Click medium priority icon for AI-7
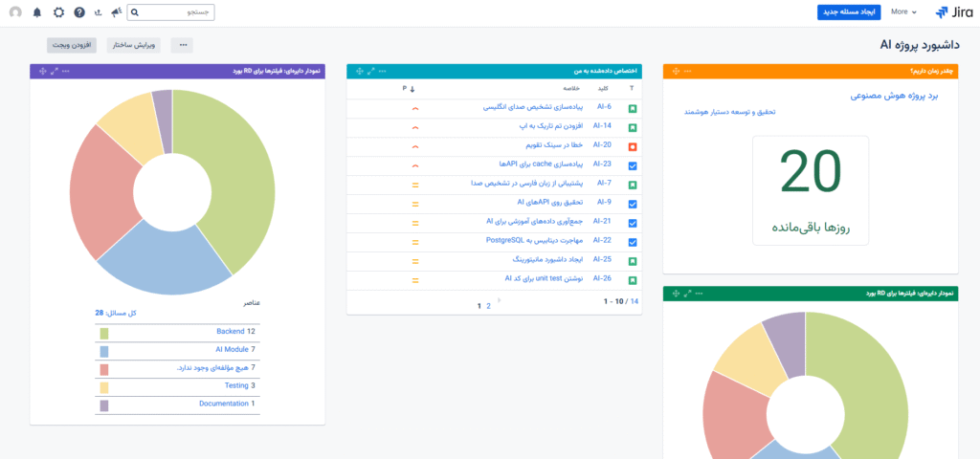Screen dimensions: 980x459 coord(415,185)
